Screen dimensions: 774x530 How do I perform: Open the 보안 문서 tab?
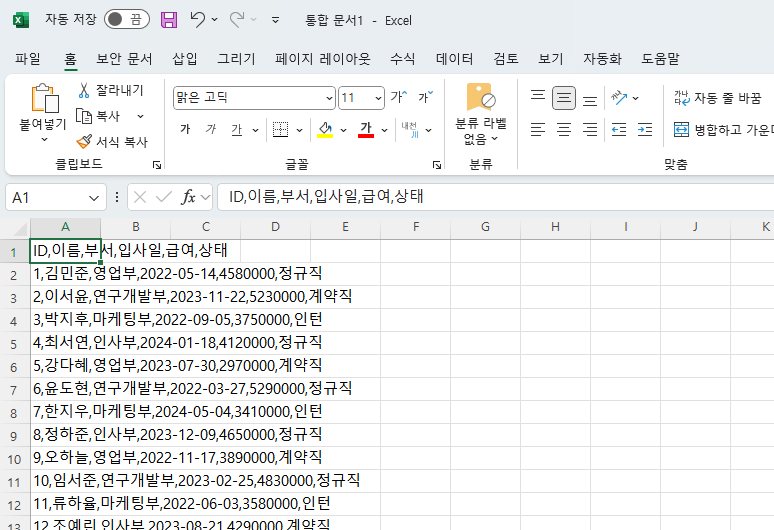click(124, 59)
